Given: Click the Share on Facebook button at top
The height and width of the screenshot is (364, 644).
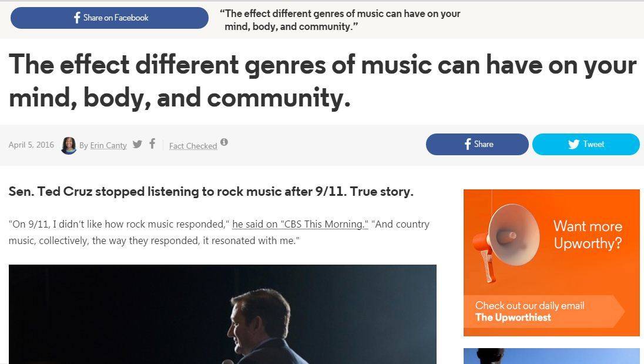Looking at the screenshot, I should pos(109,18).
